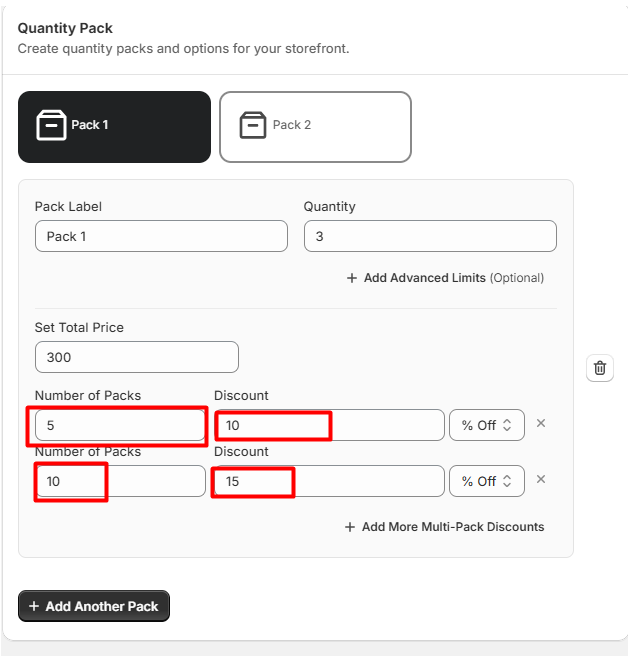Remove the 5-pack discount row
The image size is (632, 656).
point(540,423)
